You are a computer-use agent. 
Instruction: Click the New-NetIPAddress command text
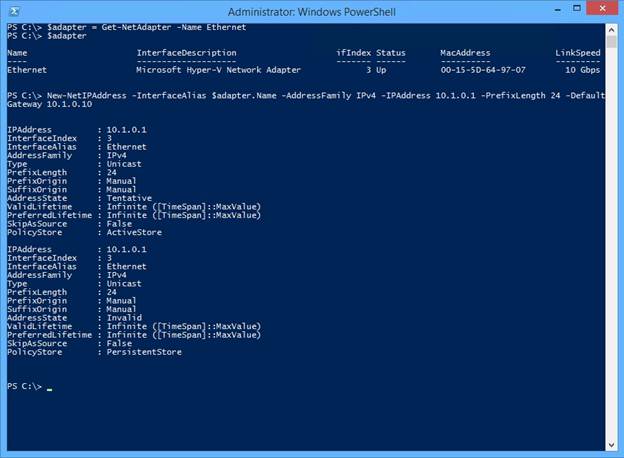tap(86, 95)
